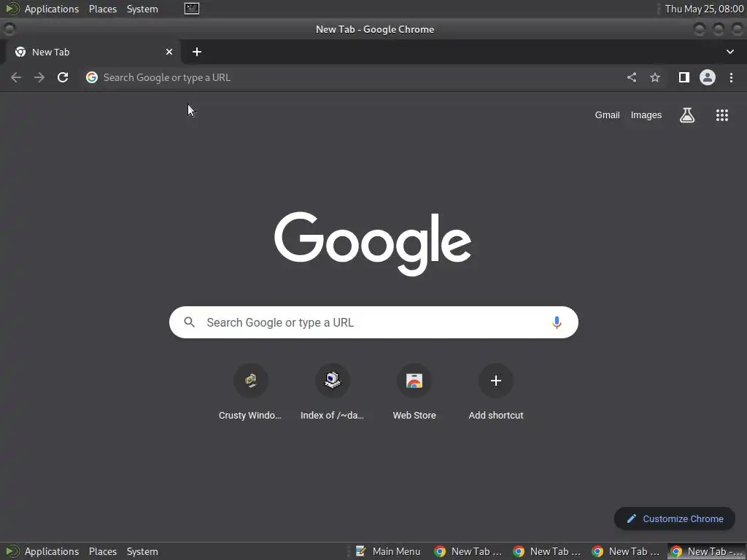Open the Chrome profile avatar menu
Screen dimensions: 747x560
pyautogui.click(x=708, y=77)
